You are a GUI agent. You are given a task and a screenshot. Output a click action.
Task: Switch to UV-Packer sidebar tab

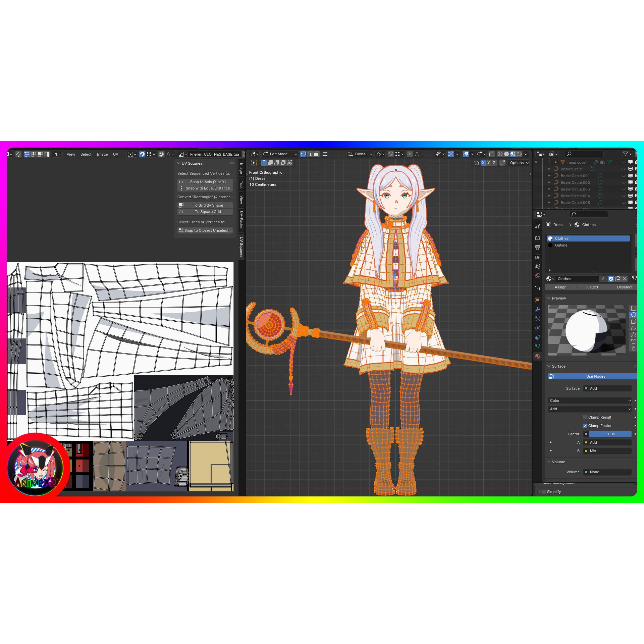pyautogui.click(x=241, y=220)
